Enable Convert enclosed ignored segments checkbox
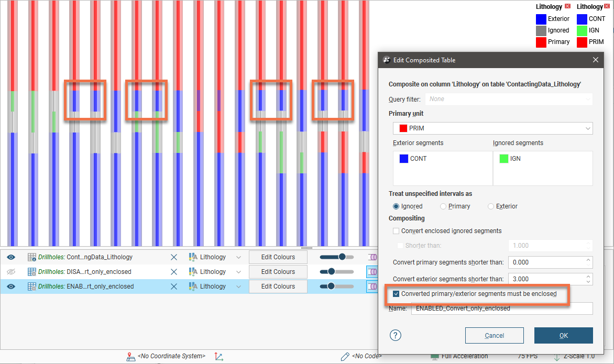This screenshot has width=614, height=364. pyautogui.click(x=396, y=231)
